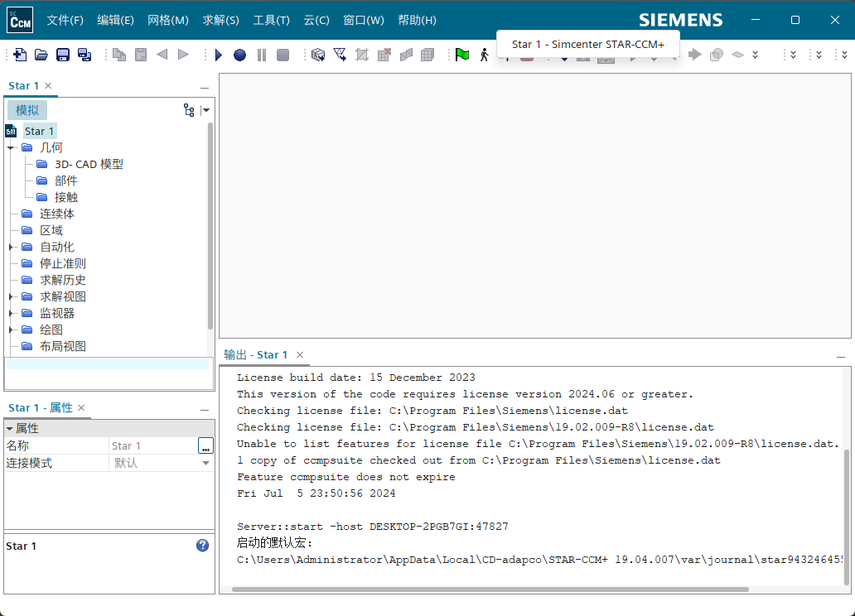Click the horizontal scrollbar in output panel

point(489,590)
